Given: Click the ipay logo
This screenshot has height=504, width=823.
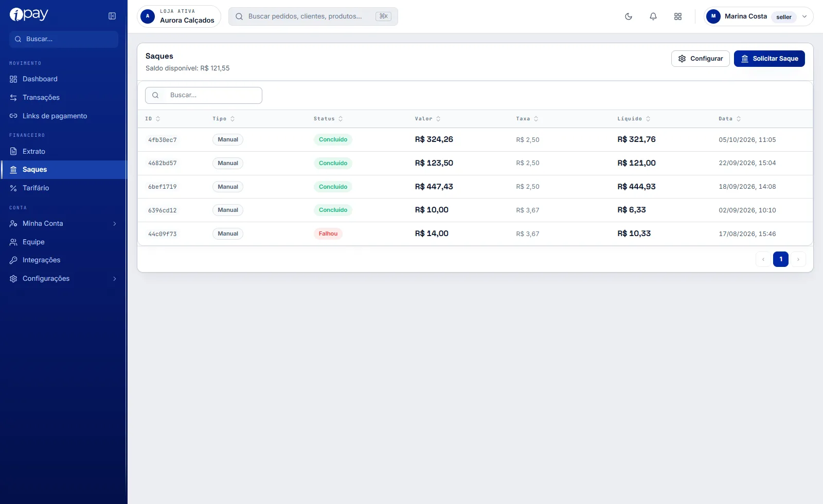Looking at the screenshot, I should [x=29, y=14].
